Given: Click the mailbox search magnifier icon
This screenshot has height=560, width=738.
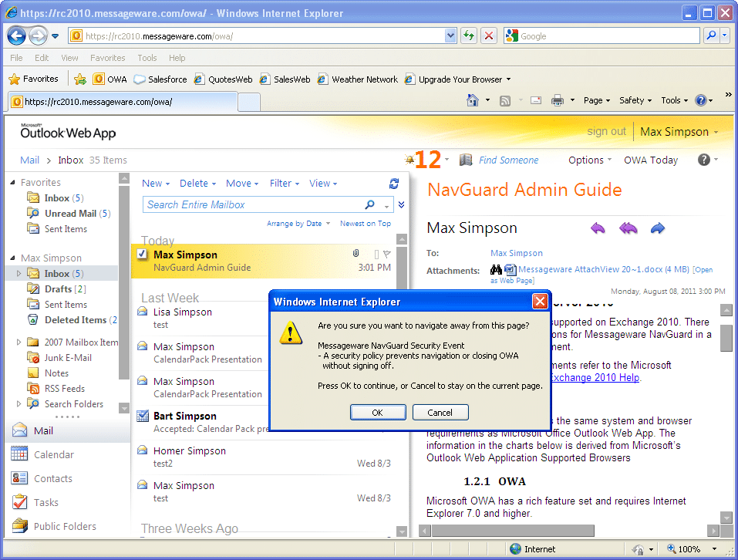Looking at the screenshot, I should (370, 204).
